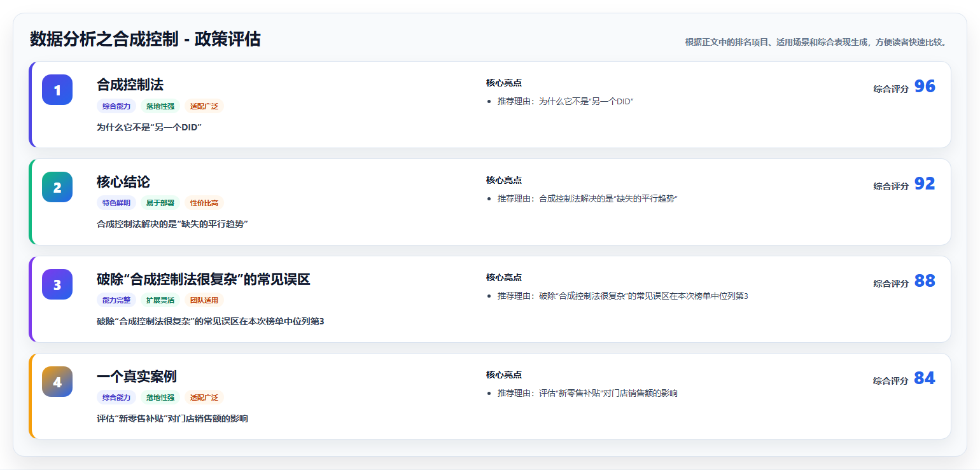Select 落地性强 tag in 合成控制法 card
Screen dimensions: 980x470
pos(160,106)
